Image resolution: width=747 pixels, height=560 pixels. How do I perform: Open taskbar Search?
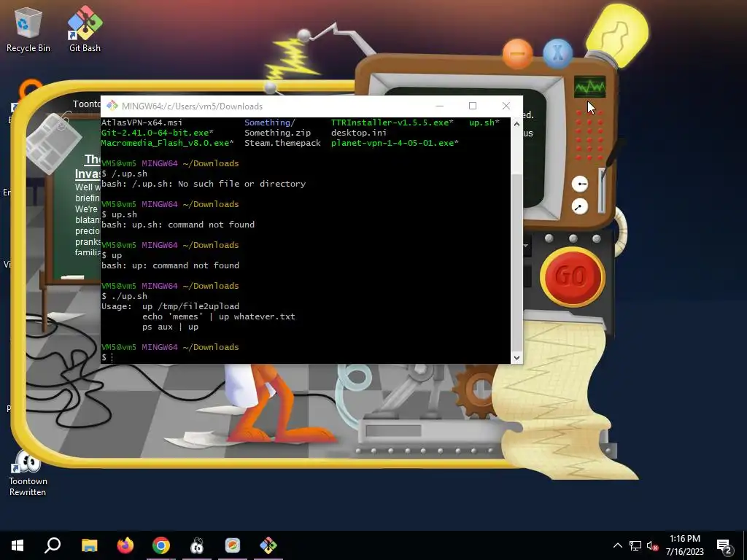(53, 545)
